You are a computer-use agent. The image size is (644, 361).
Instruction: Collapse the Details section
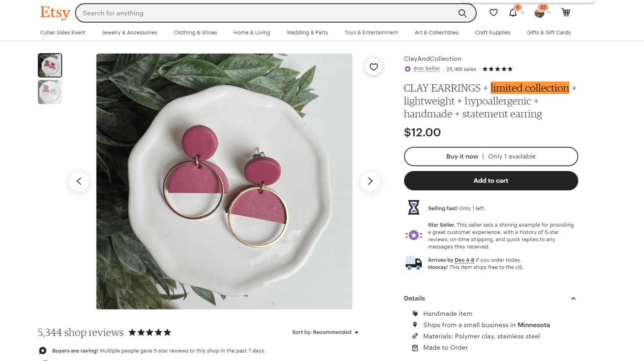(573, 298)
